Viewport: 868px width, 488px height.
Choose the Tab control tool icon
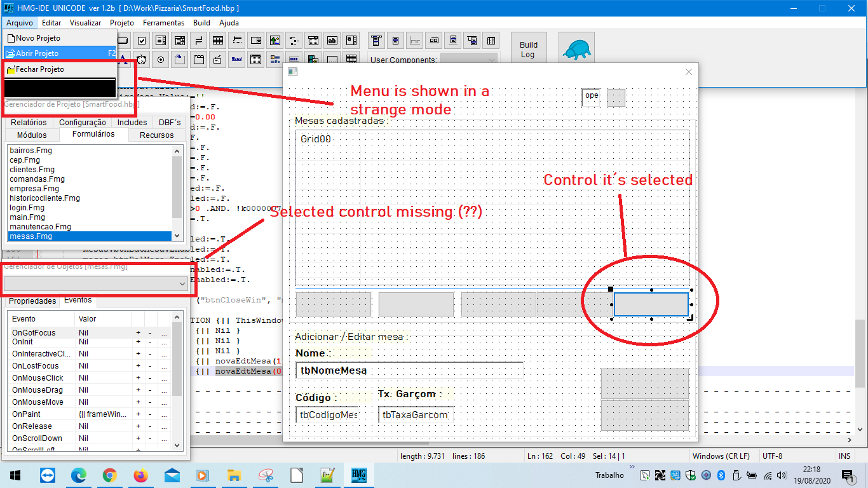[199, 59]
